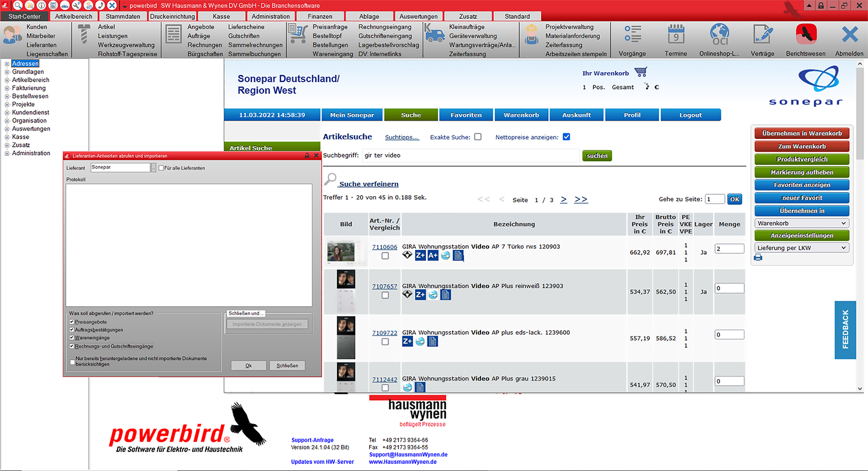This screenshot has height=471, width=868.
Task: Select the Favoriten tab in Sonepar shop
Action: (466, 115)
